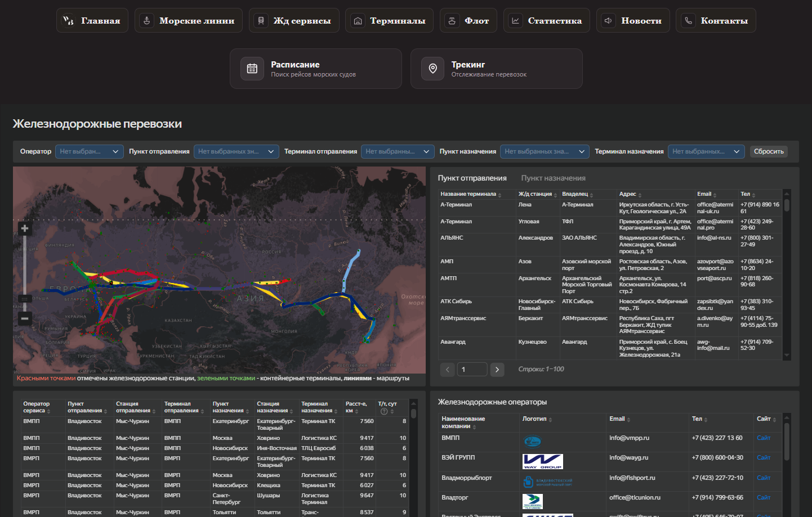
Task: Sort terminals by Название терминала
Action: coord(471,194)
